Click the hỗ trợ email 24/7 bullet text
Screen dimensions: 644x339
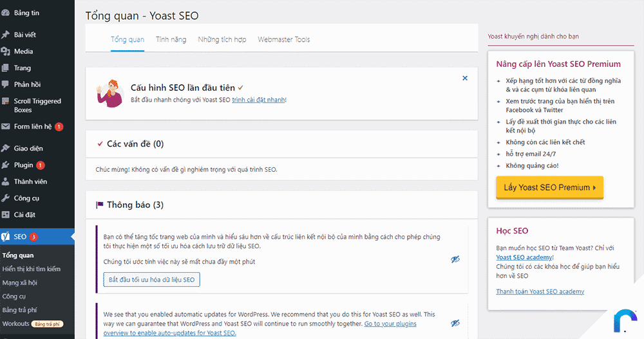pos(531,154)
